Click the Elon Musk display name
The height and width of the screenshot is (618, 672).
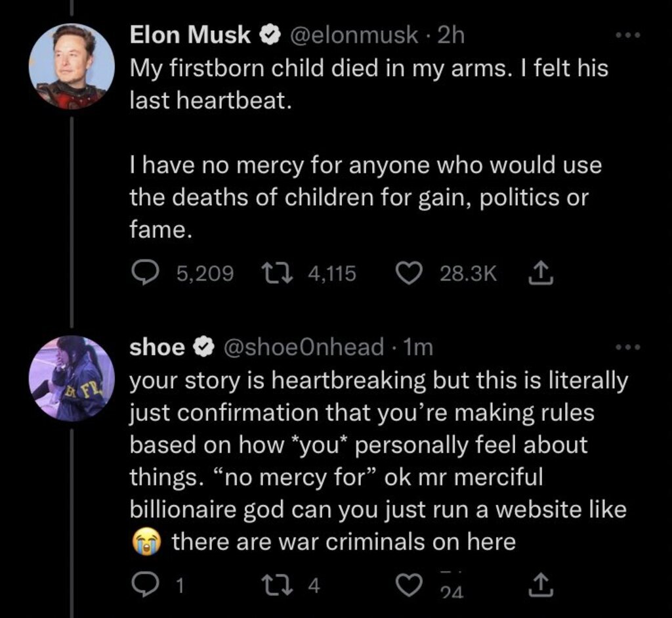point(190,35)
